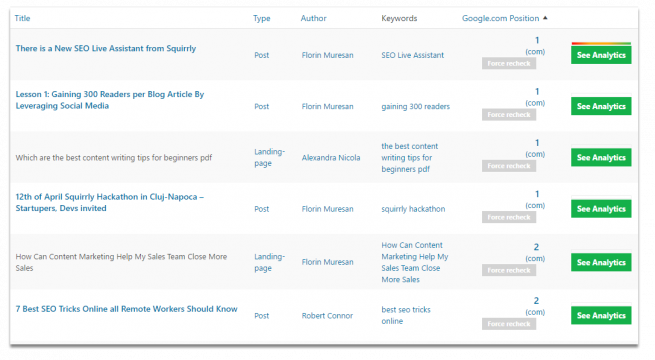The height and width of the screenshot is (360, 655).
Task: Force recheck the SEO Live Assistant ranking
Action: point(509,63)
